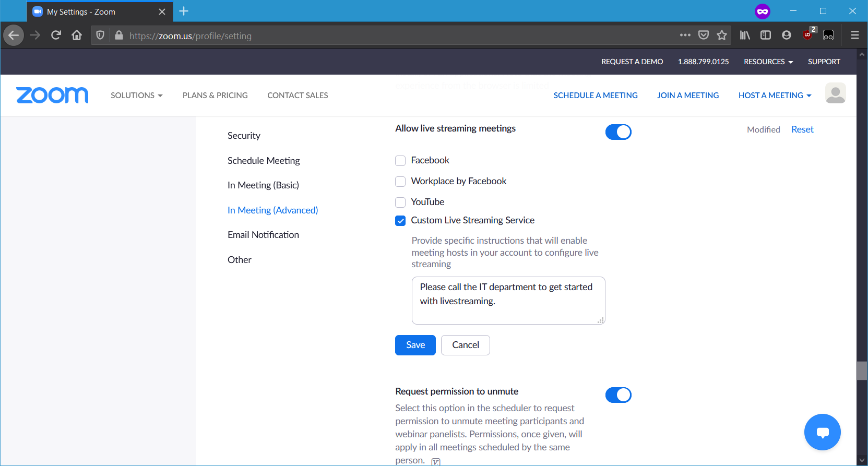868x466 pixels.
Task: Open the Resources dropdown menu
Action: pos(768,62)
